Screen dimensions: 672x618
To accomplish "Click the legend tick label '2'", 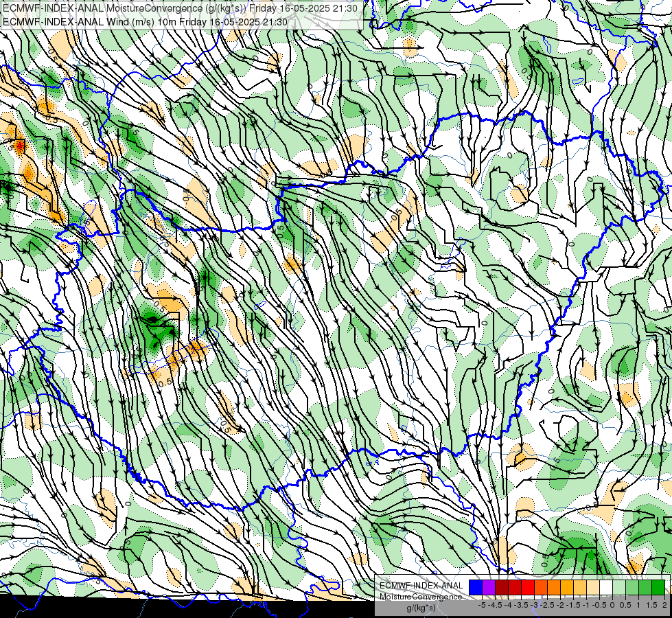I will pos(664,605).
